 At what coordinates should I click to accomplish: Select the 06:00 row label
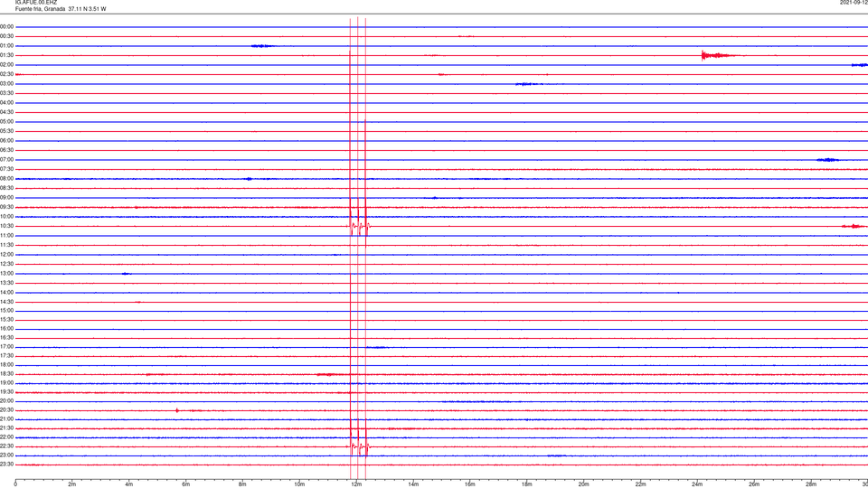pyautogui.click(x=7, y=141)
